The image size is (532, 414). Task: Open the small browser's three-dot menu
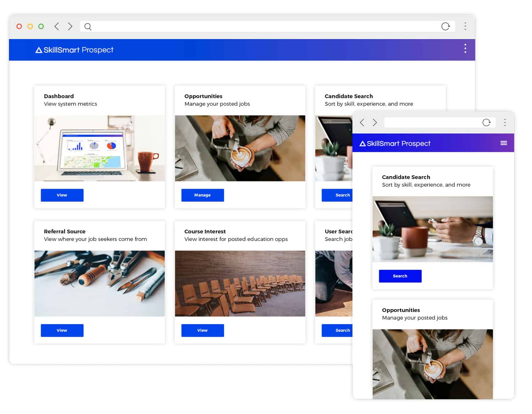pyautogui.click(x=505, y=123)
